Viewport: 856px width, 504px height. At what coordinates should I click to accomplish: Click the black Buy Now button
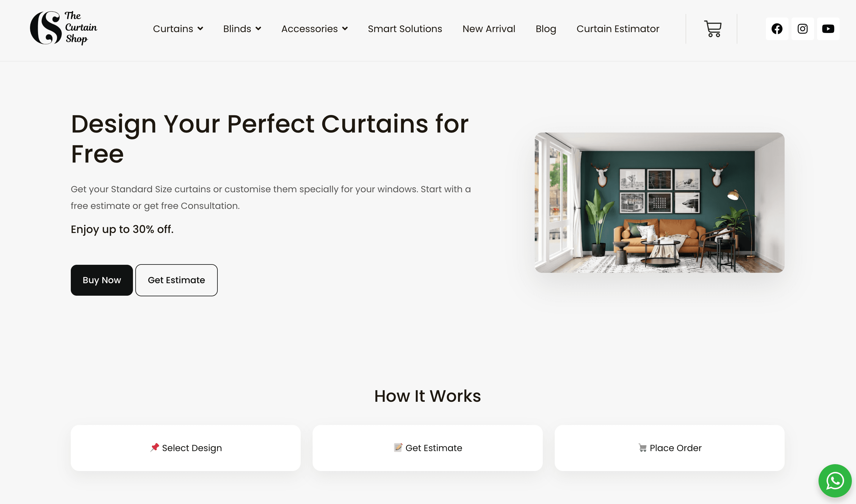pyautogui.click(x=102, y=280)
